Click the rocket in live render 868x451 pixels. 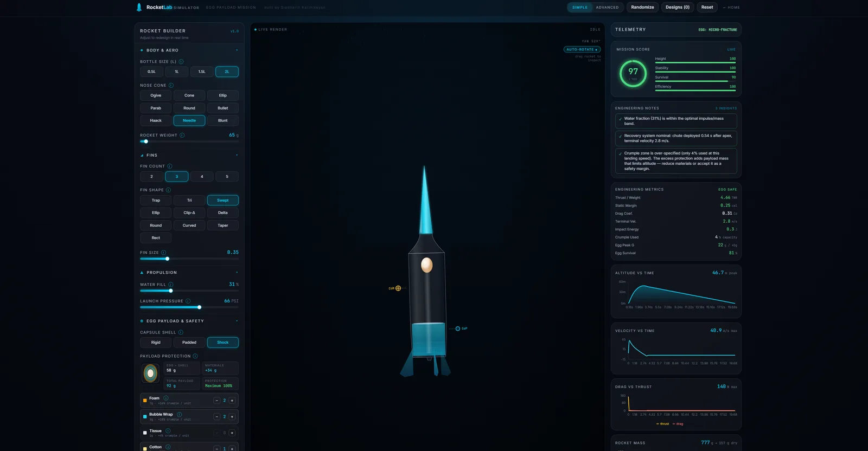point(427,271)
